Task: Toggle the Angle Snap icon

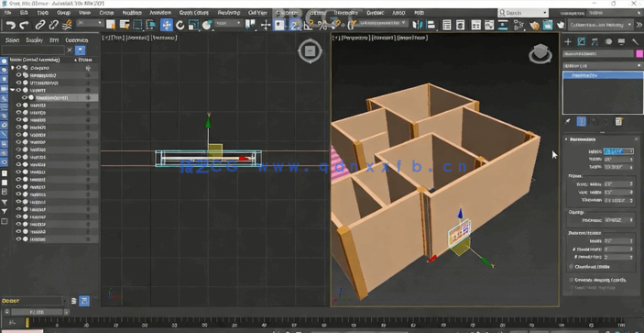Action: (x=308, y=25)
